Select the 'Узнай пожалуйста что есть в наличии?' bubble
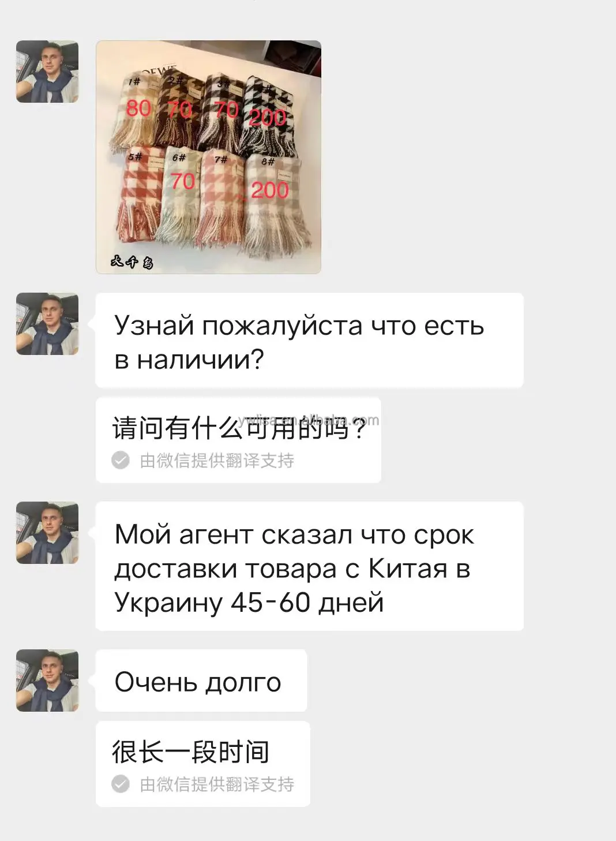 click(309, 341)
